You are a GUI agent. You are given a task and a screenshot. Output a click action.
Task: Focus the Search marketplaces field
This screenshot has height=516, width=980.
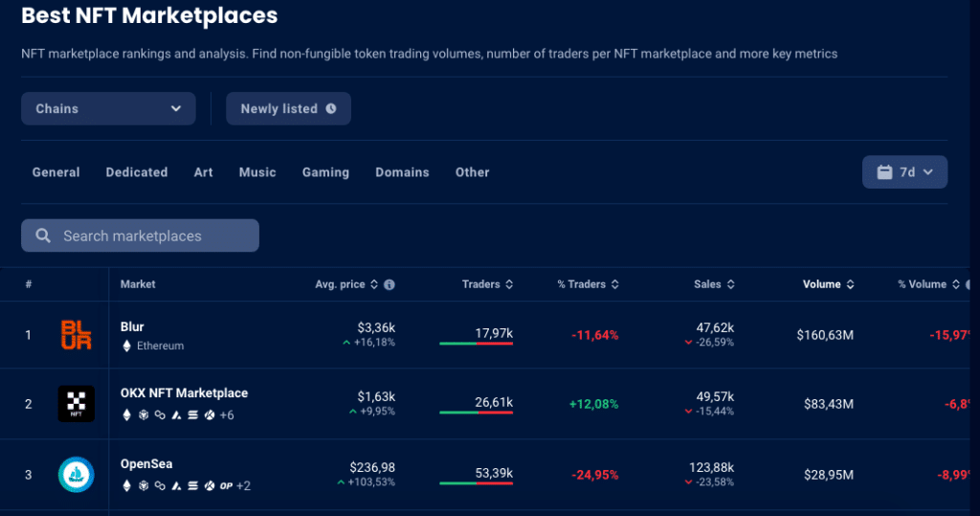(x=140, y=236)
